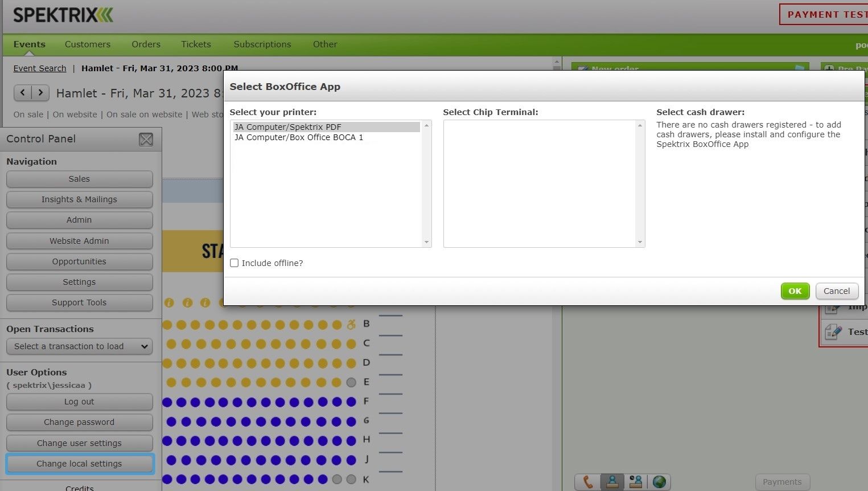Click the Change local settings button
The height and width of the screenshot is (491, 868).
pyautogui.click(x=79, y=464)
